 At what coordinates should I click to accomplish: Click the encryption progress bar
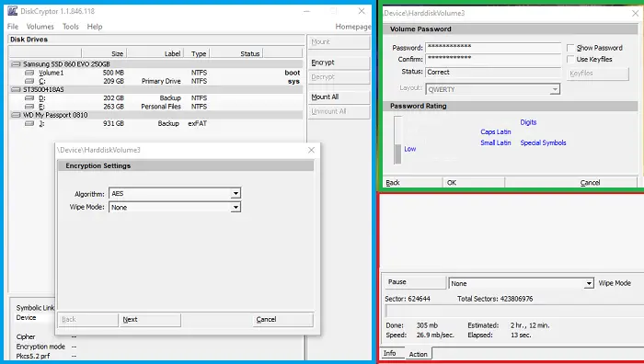514,311
